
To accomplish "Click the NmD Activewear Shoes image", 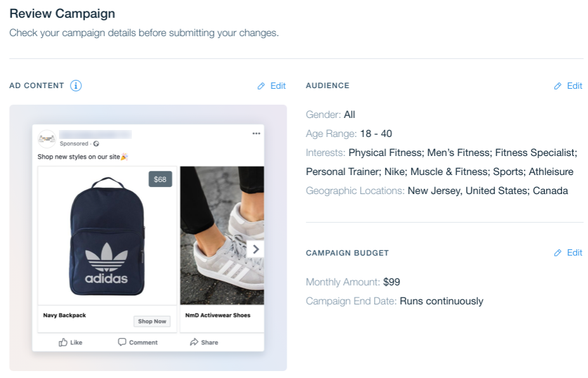I will pyautogui.click(x=222, y=235).
